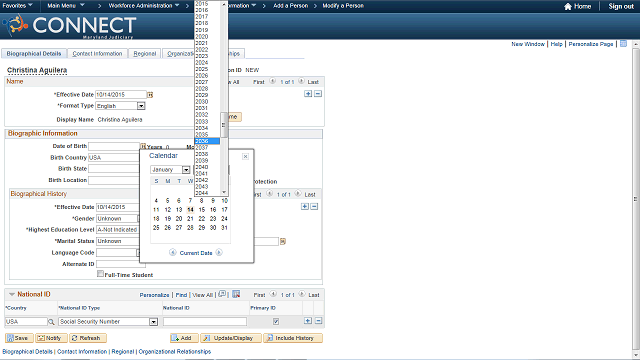The image size is (640, 360).
Task: Click Sign out link
Action: click(621, 6)
